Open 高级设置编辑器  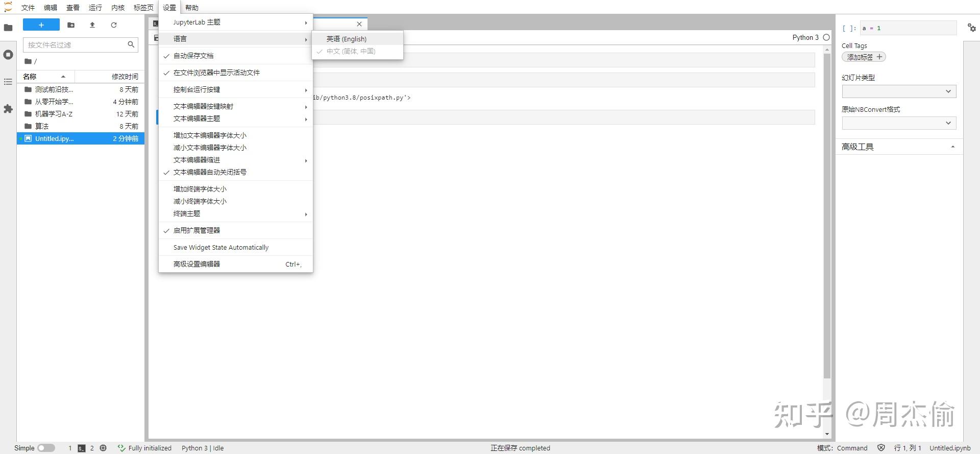(236, 264)
